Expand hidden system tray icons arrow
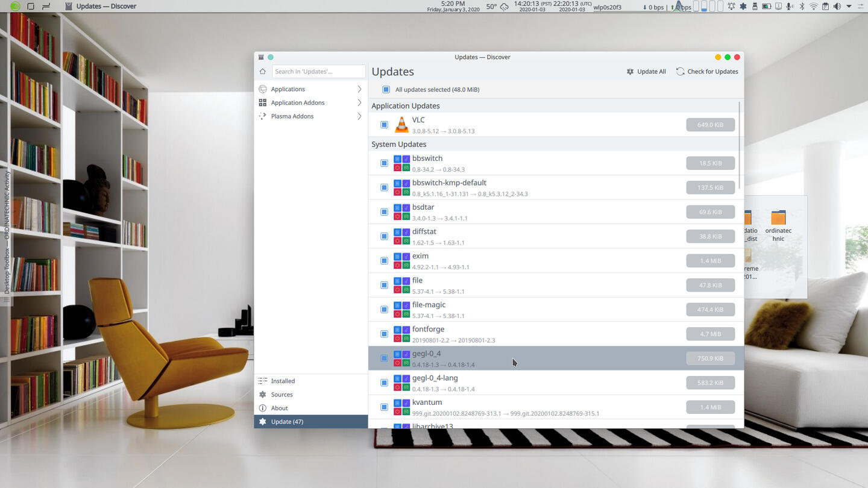Viewport: 868px width, 488px height. (x=849, y=6)
